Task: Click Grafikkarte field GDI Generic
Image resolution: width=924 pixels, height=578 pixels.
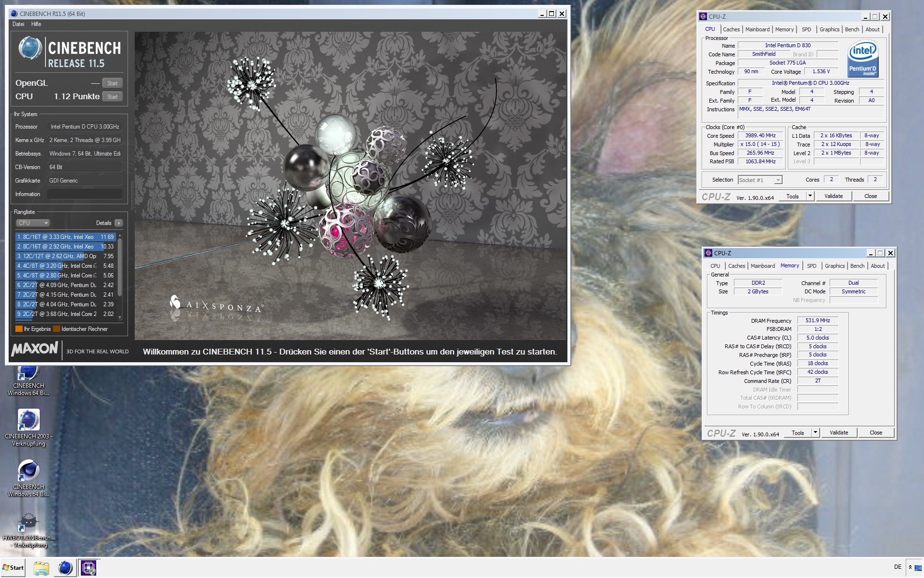Action: pos(85,181)
